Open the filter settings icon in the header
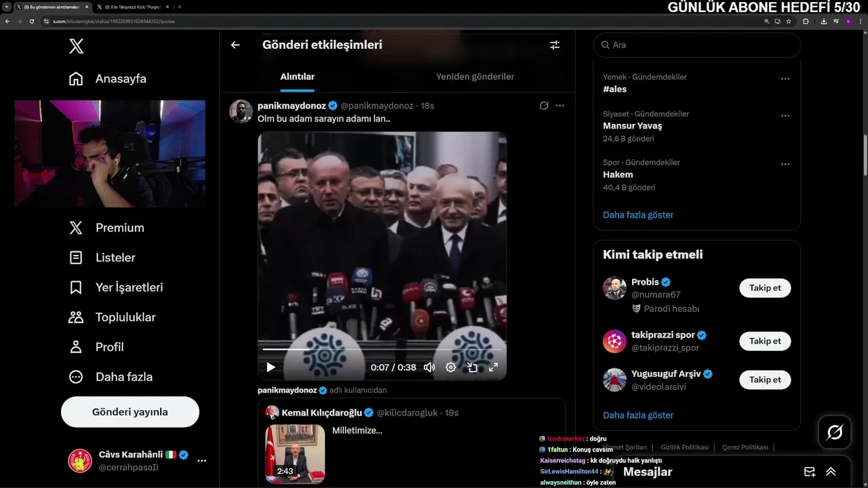Viewport: 868px width, 488px height. pos(555,45)
